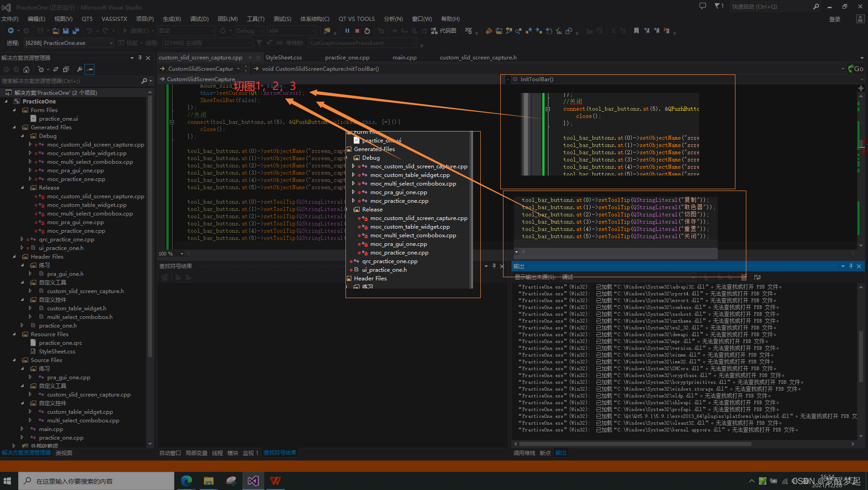Open the 代码图 code map tool
The image size is (868, 490).
coord(444,31)
